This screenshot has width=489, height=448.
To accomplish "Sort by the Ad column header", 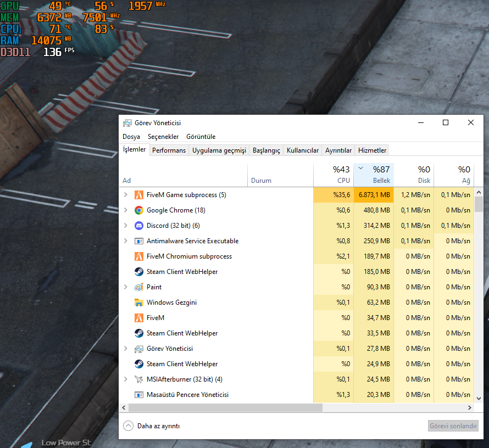I will [x=184, y=175].
